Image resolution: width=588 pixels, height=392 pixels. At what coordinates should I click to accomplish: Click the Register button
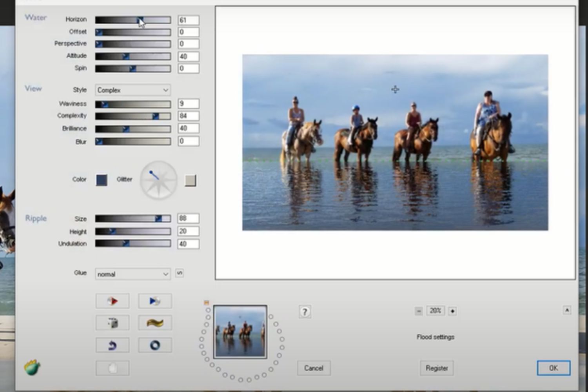(x=437, y=368)
